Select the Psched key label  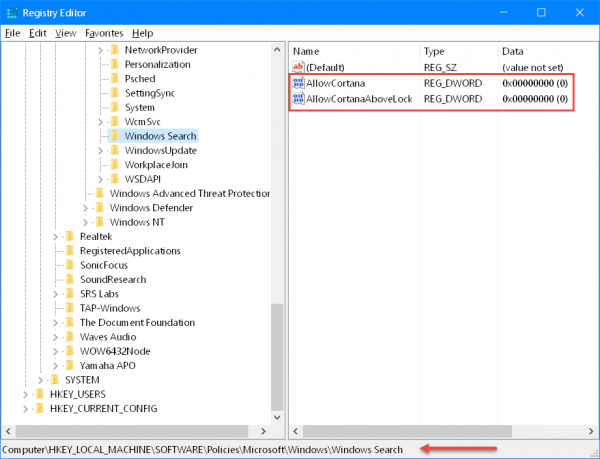(140, 79)
